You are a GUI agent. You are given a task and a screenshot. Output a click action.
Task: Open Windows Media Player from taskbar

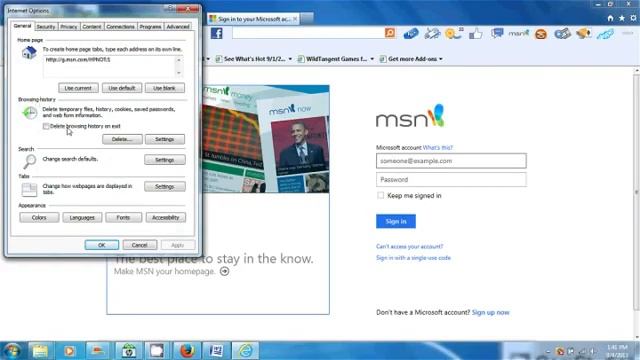[69, 351]
